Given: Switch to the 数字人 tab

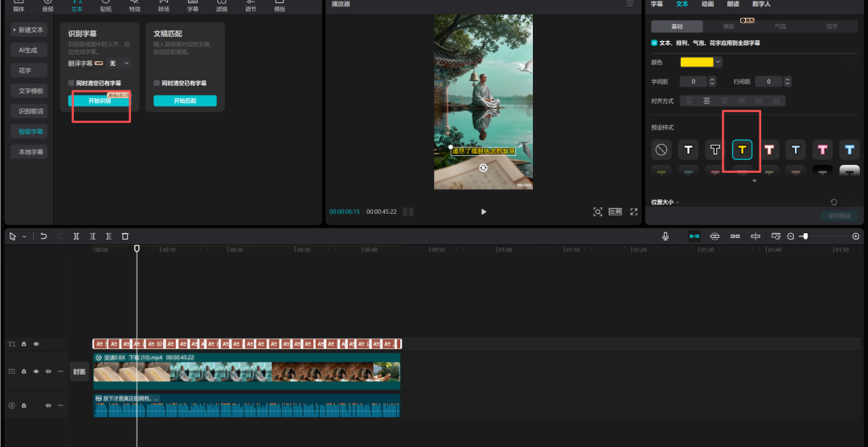Looking at the screenshot, I should click(761, 4).
